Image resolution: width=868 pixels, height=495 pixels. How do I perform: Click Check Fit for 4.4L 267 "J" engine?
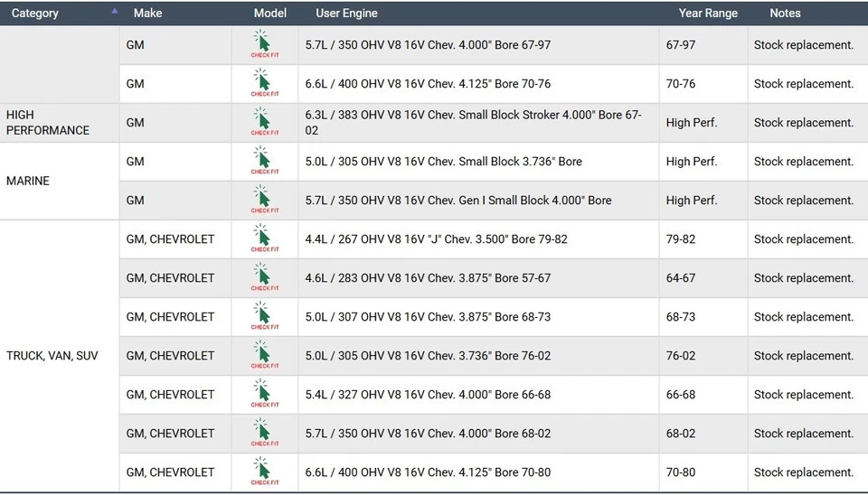coord(264,238)
